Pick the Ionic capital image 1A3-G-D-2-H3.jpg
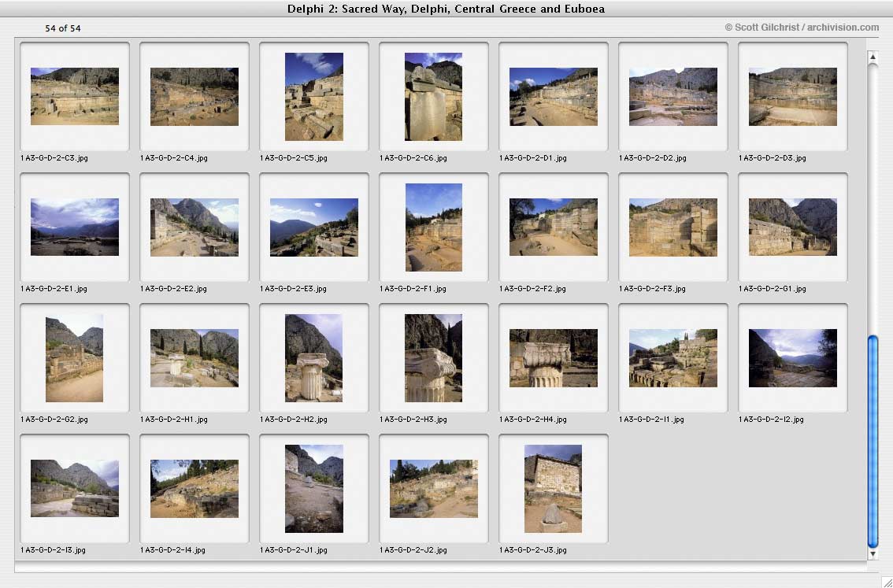 pos(433,358)
